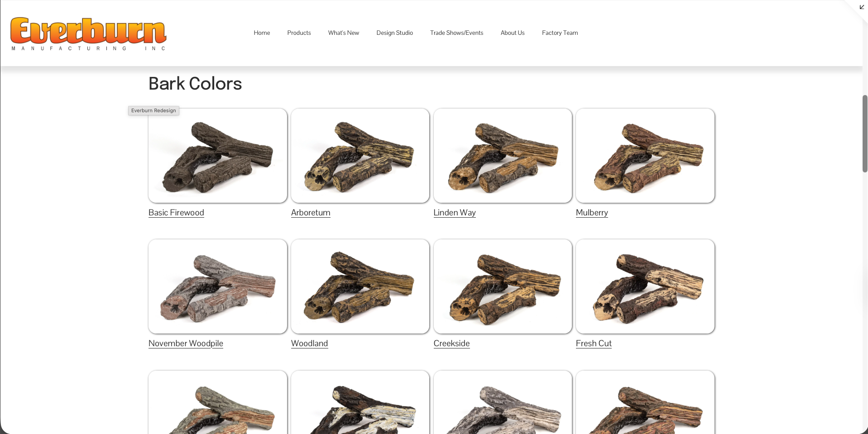
Task: Go to What's New page
Action: (344, 33)
